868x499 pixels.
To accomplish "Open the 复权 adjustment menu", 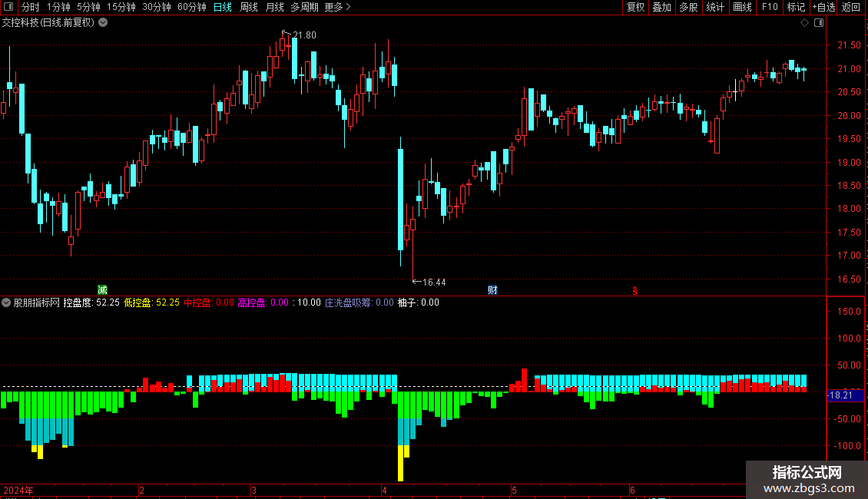I will [x=635, y=7].
